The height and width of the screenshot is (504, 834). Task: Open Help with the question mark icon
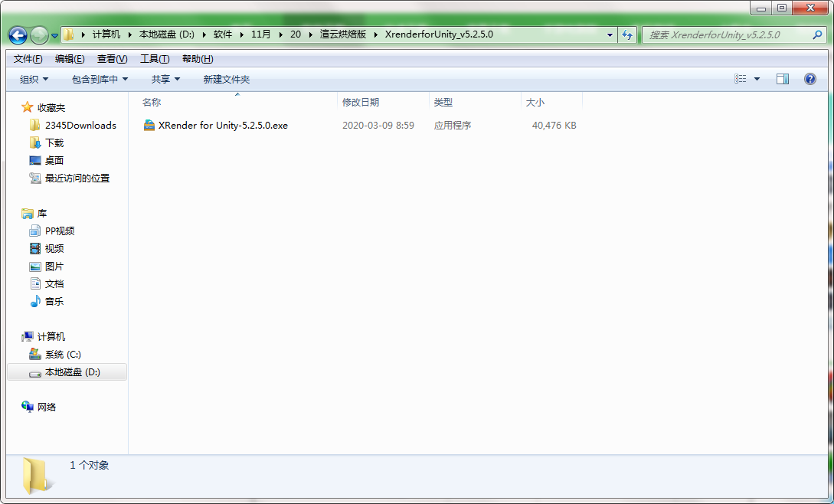pyautogui.click(x=810, y=79)
